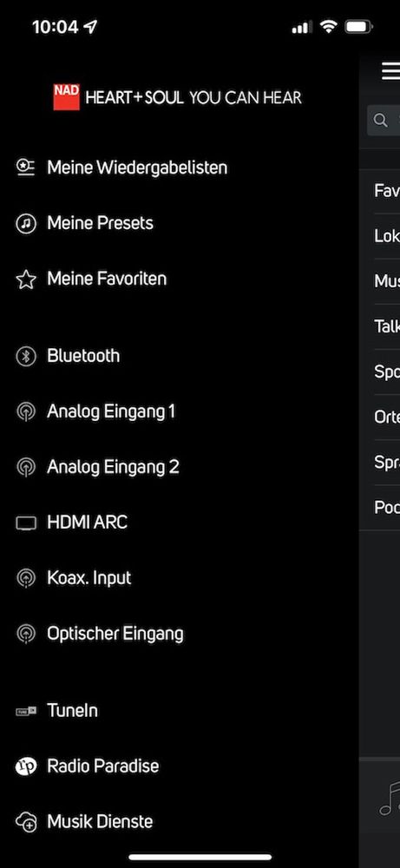Tap the Optischer Eingang source icon

coord(25,634)
